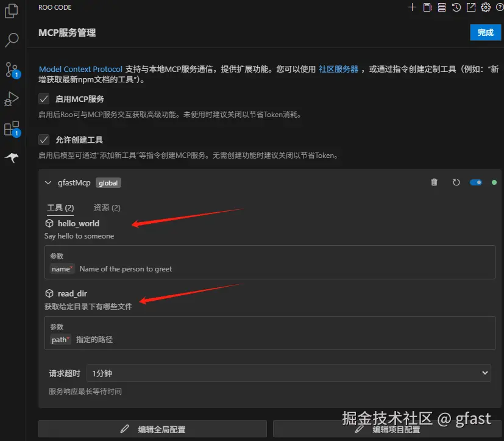Click the 允许创建工具 label text
The height and width of the screenshot is (441, 504).
(x=79, y=140)
